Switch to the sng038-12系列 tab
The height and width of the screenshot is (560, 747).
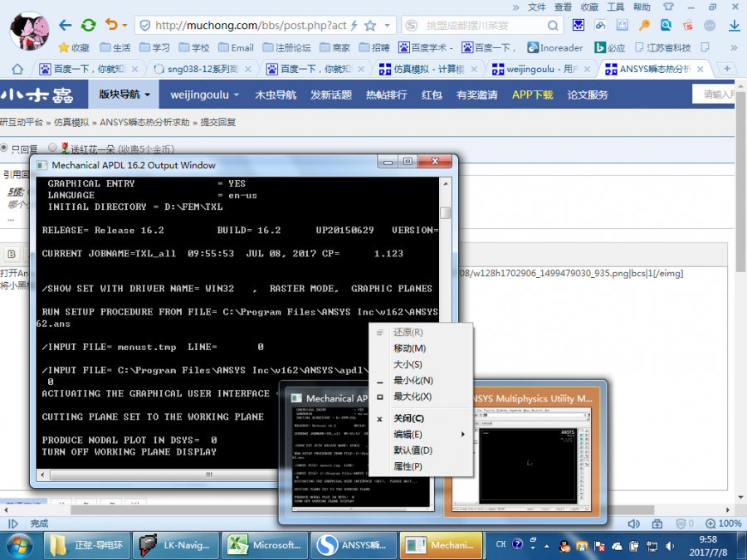pyautogui.click(x=202, y=70)
